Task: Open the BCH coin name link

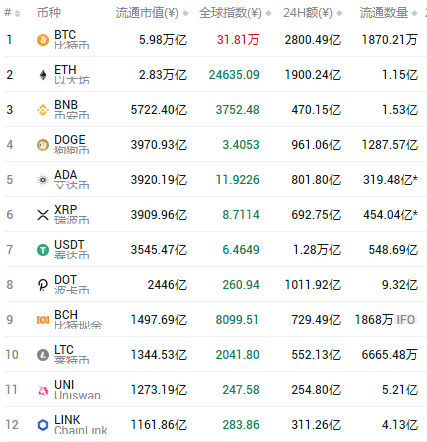Action: coord(66,315)
